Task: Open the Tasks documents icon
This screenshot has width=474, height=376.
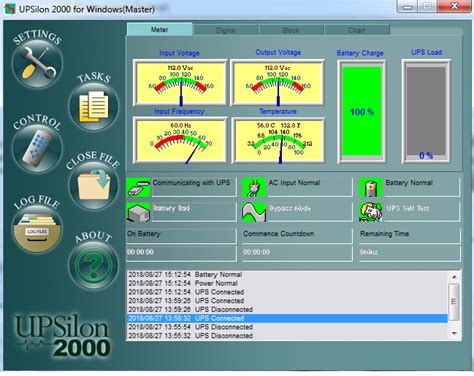Action: coord(94,107)
